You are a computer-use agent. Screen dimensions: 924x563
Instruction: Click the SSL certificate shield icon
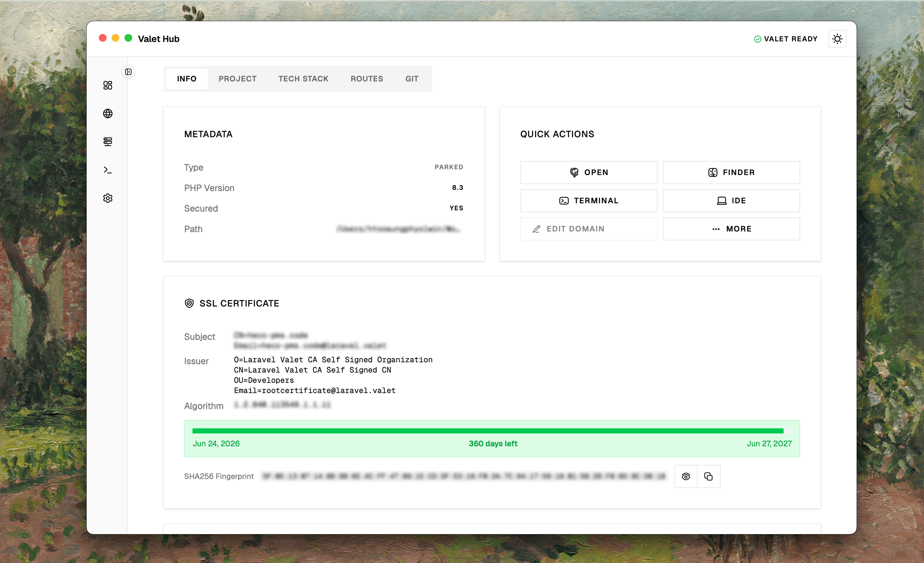(189, 303)
